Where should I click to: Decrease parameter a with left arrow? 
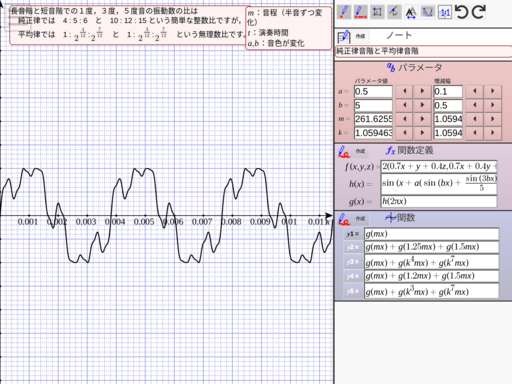click(x=405, y=91)
